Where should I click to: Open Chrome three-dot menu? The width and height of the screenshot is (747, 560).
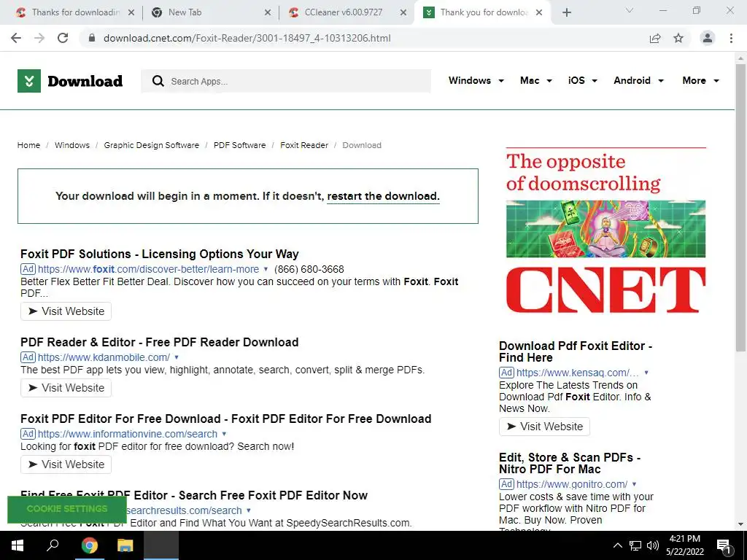(x=731, y=38)
